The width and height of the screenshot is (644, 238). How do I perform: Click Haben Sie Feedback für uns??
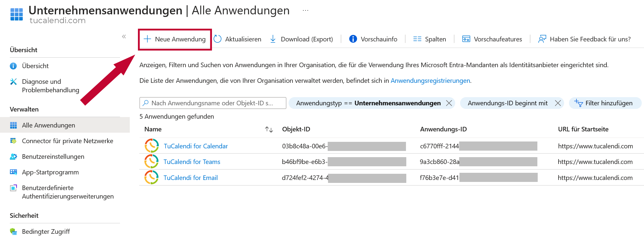[584, 39]
